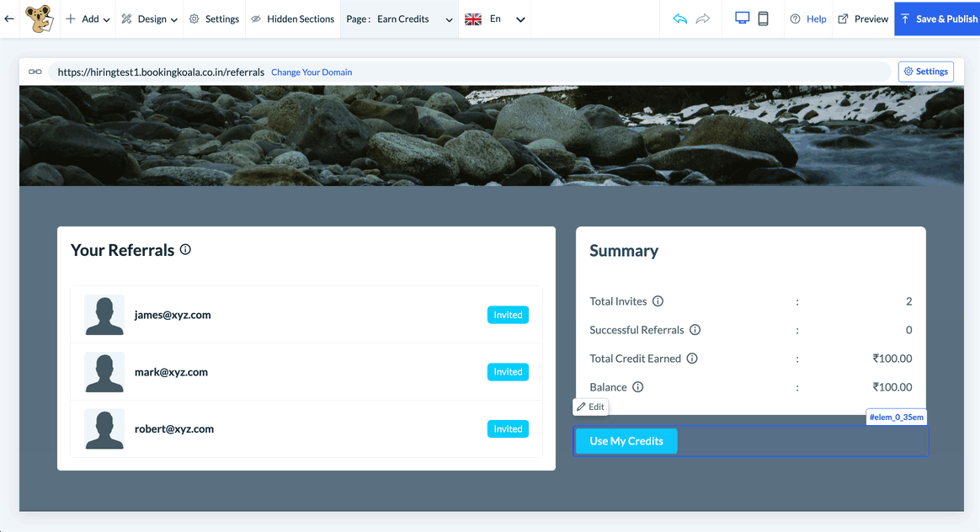Click the robert@xyz.com email text

[x=174, y=428]
